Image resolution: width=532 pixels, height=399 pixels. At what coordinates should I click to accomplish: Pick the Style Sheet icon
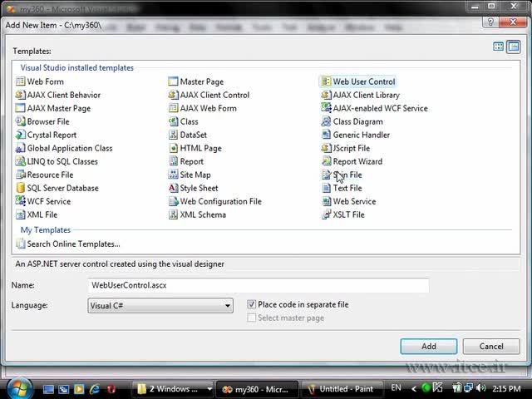pos(173,188)
